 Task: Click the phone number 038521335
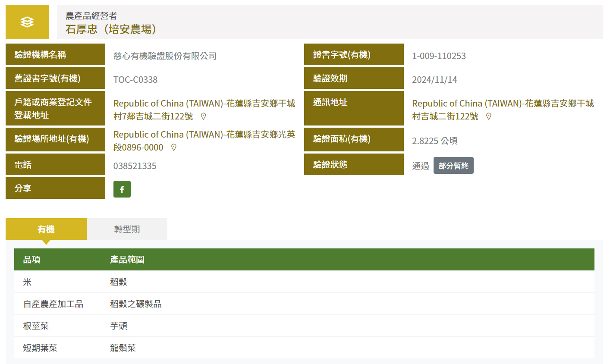pyautogui.click(x=135, y=166)
